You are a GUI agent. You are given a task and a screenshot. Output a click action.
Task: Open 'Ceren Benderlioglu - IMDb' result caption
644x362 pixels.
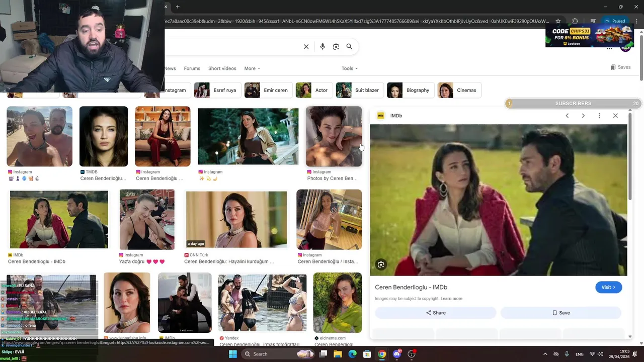coord(37,261)
